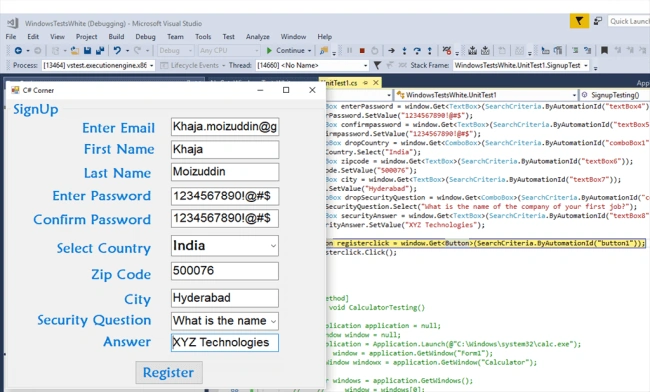Click the feedback icon beside Quick Launch
Image resolution: width=650 pixels, height=392 pixels.
(x=597, y=21)
